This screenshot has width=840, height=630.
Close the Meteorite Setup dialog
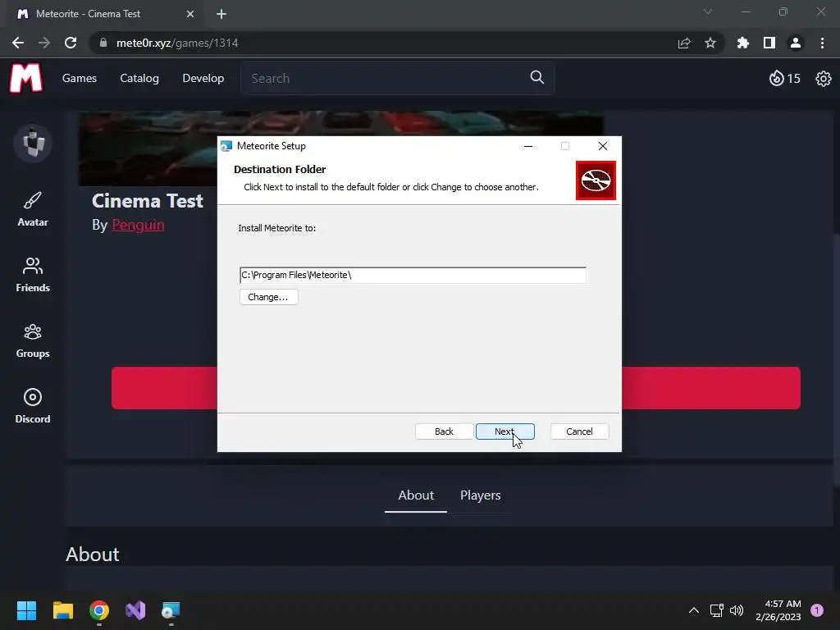(x=603, y=146)
